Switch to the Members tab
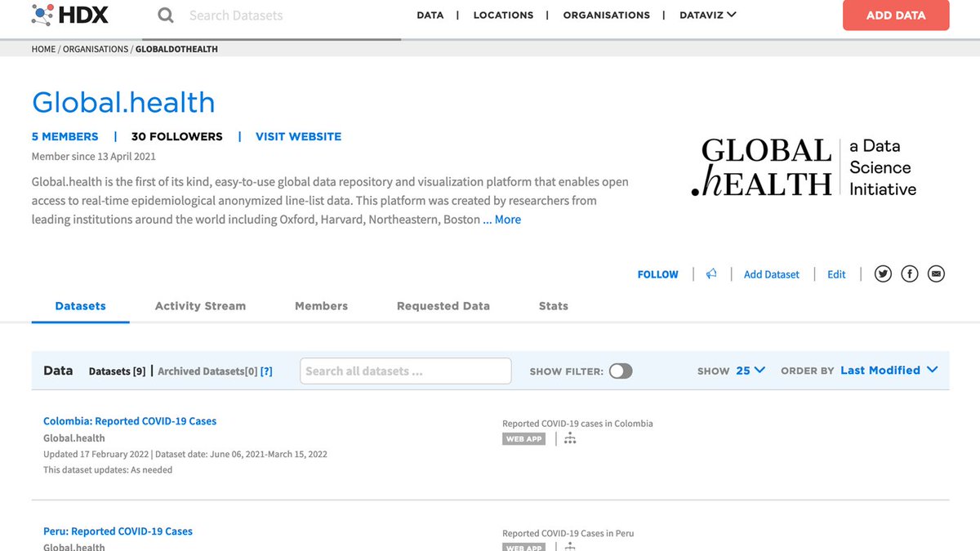Viewport: 980px width, 551px height. pyautogui.click(x=321, y=306)
